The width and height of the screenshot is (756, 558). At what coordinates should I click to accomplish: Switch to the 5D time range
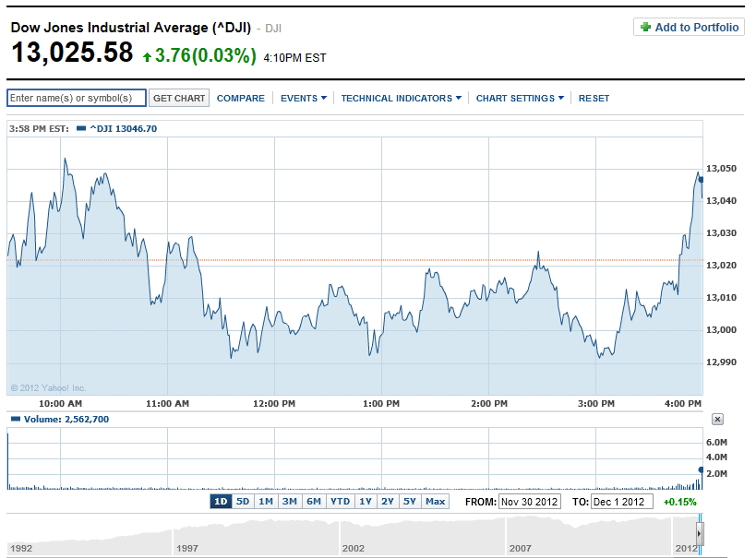(243, 502)
